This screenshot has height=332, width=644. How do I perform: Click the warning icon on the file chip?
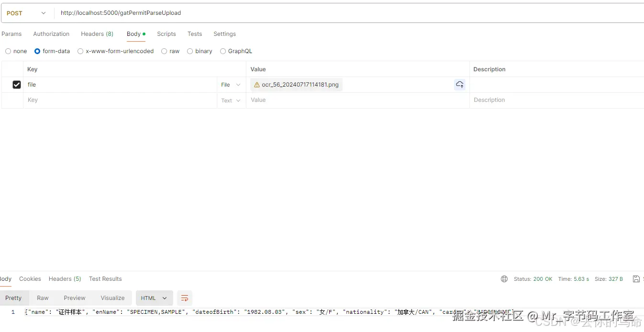(x=257, y=85)
